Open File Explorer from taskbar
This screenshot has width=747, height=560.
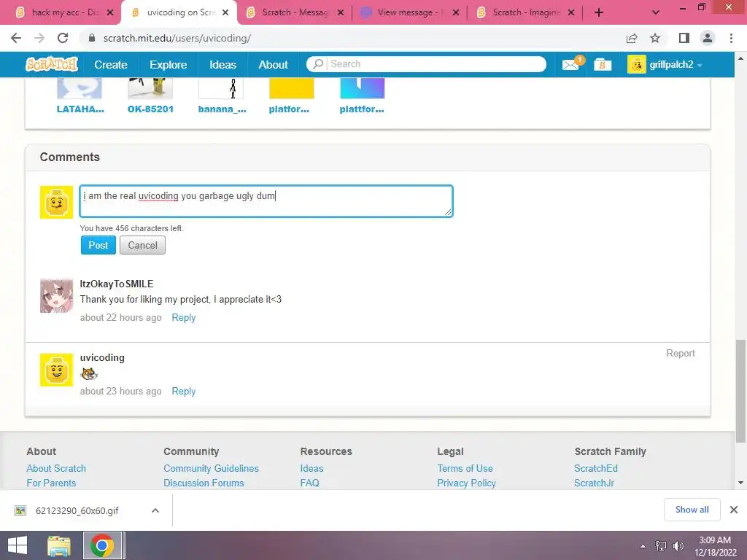(x=58, y=545)
